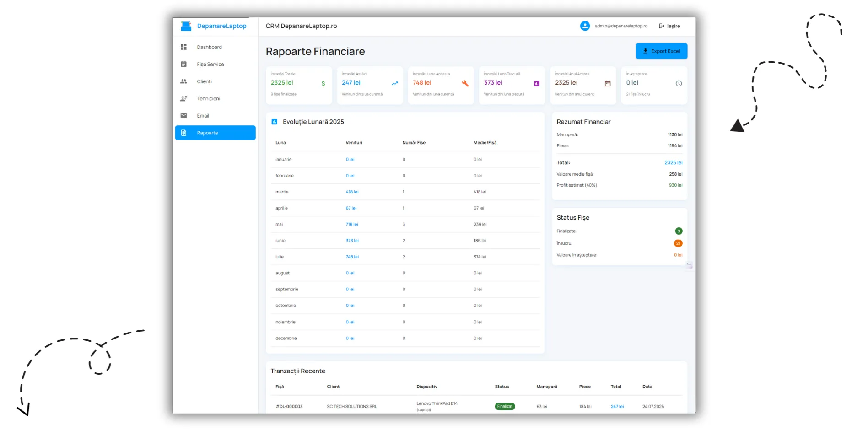The width and height of the screenshot is (868, 430).
Task: Click the noiembrie month cell
Action: click(x=285, y=322)
